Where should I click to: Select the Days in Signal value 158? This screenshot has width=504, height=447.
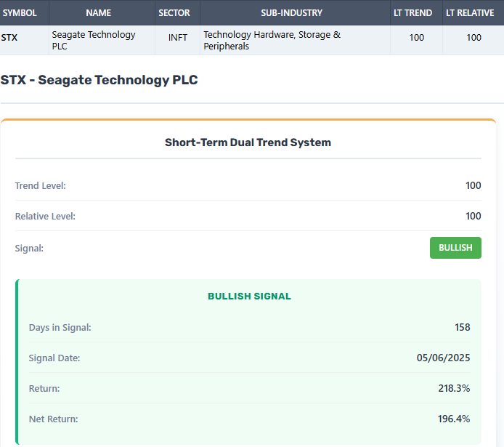point(462,327)
